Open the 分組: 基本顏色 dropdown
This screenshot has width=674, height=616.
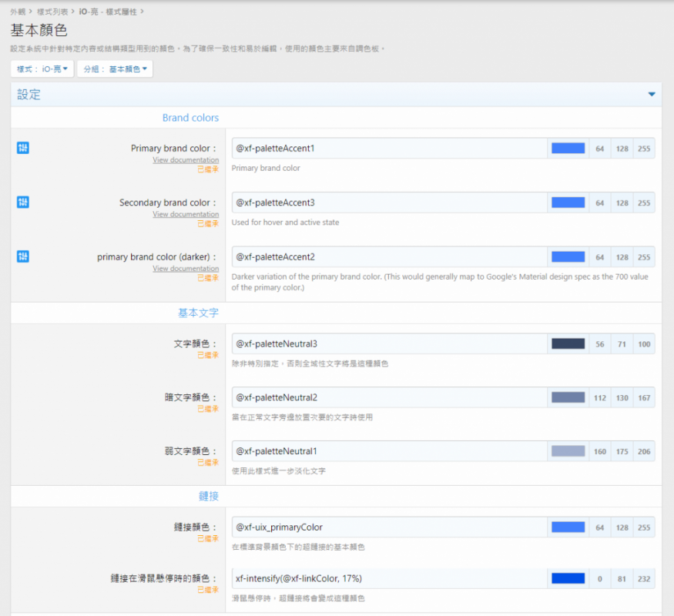pyautogui.click(x=115, y=69)
